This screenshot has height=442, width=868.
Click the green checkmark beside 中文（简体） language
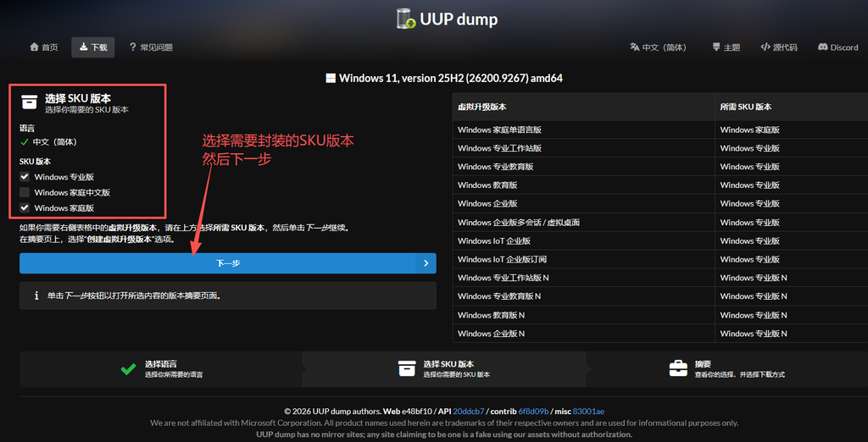[x=24, y=142]
